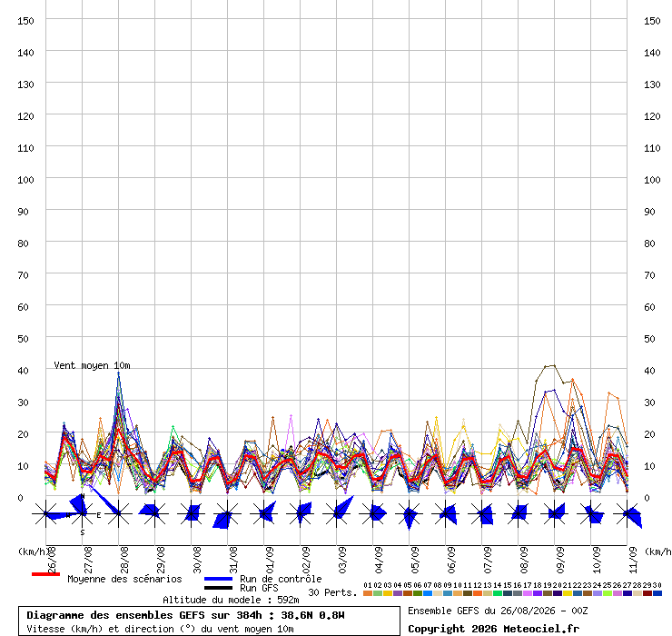This screenshot has width=672, height=636.
Task: Click the black Run GFS legend line
Action: pyautogui.click(x=218, y=588)
